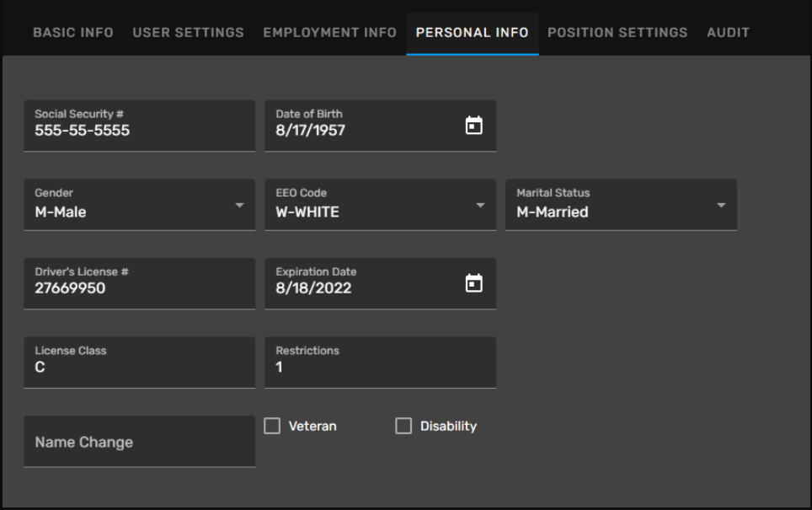This screenshot has height=510, width=812.
Task: Open the Position Settings tab
Action: coord(617,33)
